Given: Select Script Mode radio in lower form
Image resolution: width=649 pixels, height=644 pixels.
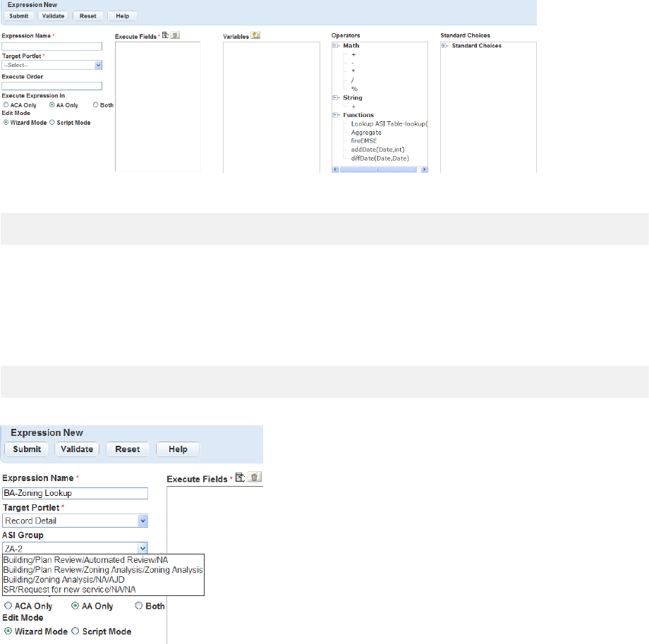Looking at the screenshot, I should point(75,631).
